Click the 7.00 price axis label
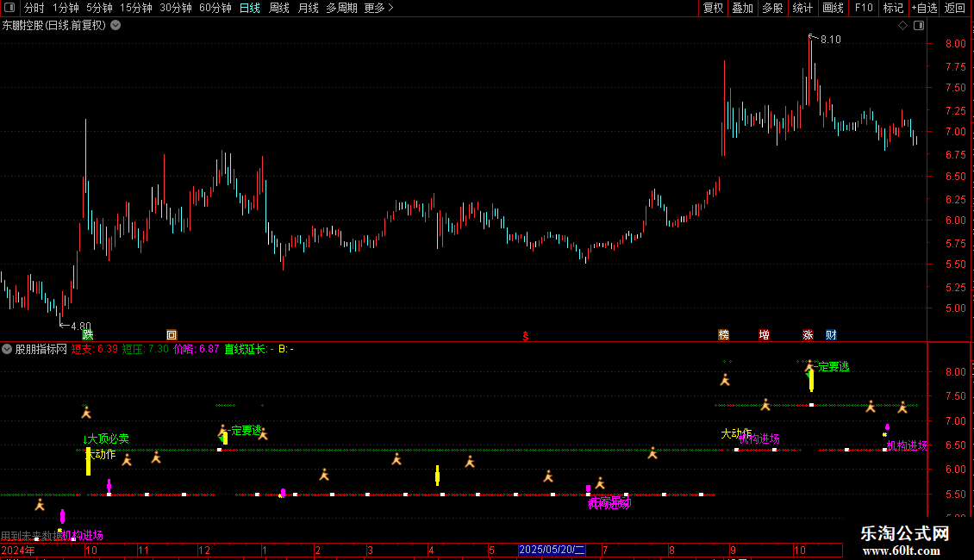Viewport: 974px width, 560px height. 955,132
